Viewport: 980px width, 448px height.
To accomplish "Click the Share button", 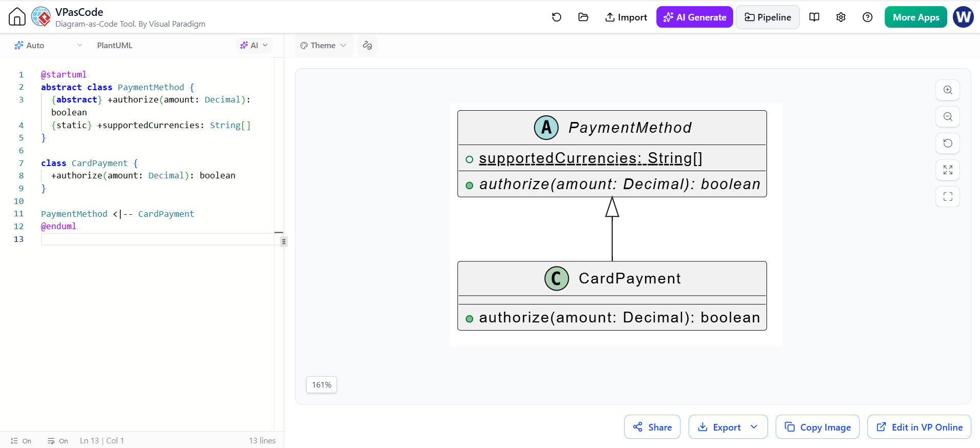I will 652,427.
